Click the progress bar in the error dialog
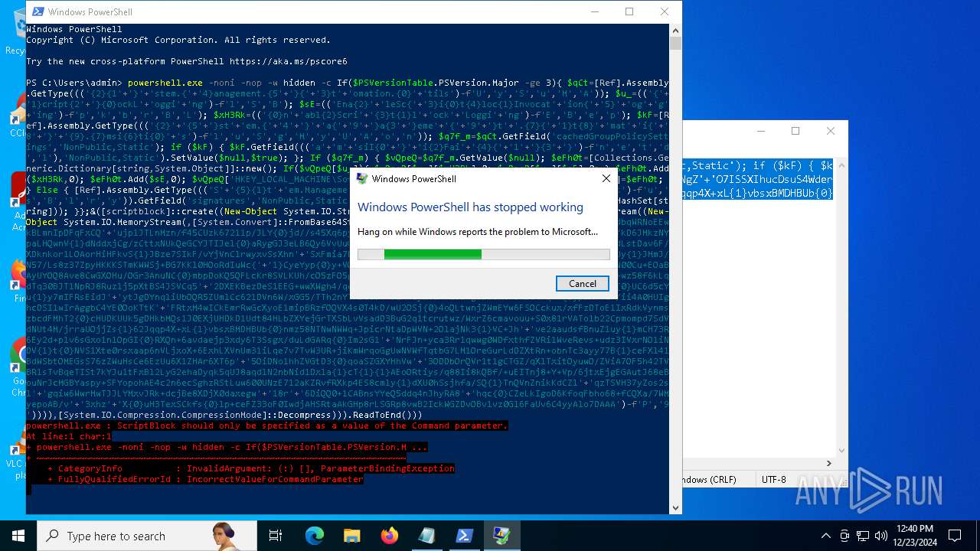The width and height of the screenshot is (980, 551). pos(484,254)
